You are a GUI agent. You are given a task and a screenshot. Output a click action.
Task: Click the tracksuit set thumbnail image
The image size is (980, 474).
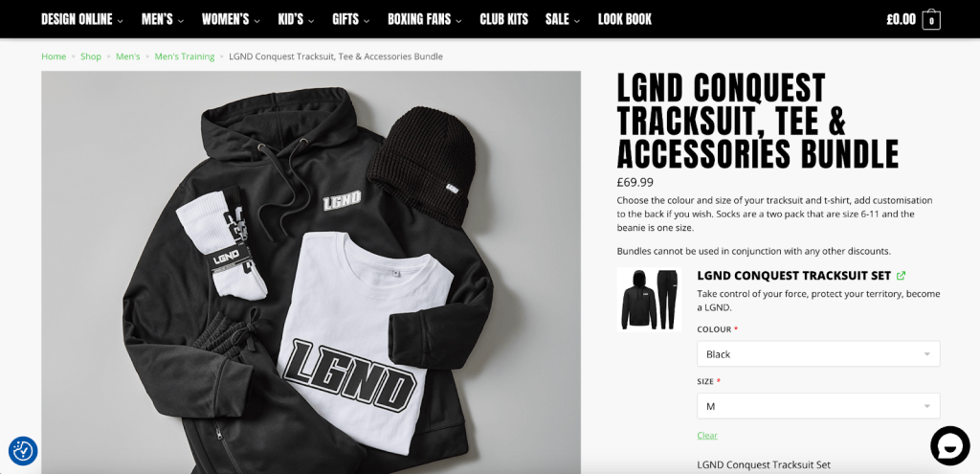tap(649, 300)
